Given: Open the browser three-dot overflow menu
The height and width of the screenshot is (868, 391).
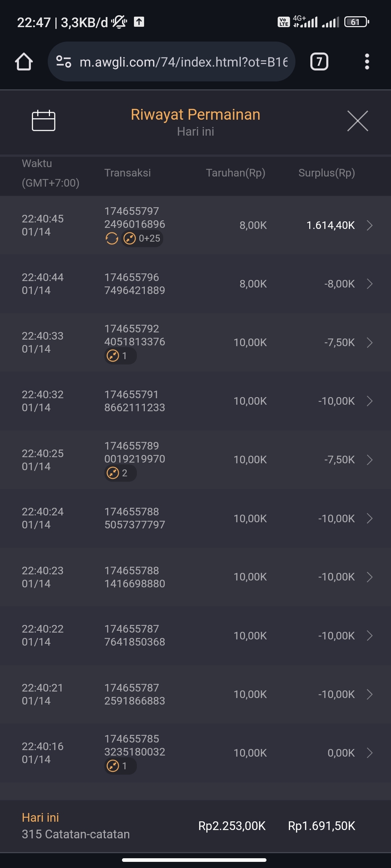Looking at the screenshot, I should tap(367, 62).
